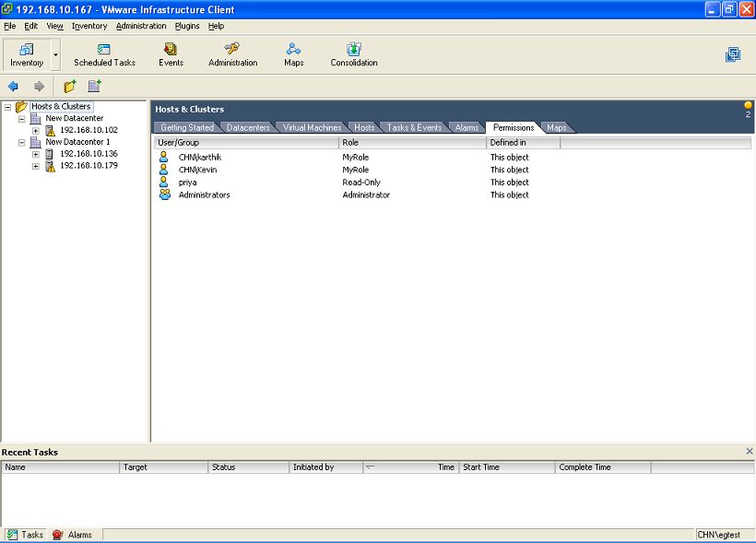Image resolution: width=756 pixels, height=543 pixels.
Task: Open the Help menu
Action: tap(216, 26)
